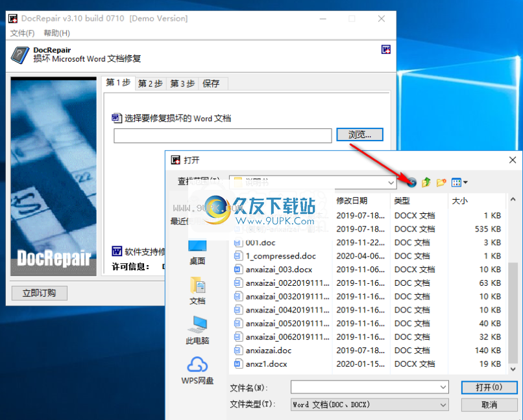This screenshot has width=523, height=420.
Task: Click the DocRepair title bar app icon
Action: [x=13, y=19]
